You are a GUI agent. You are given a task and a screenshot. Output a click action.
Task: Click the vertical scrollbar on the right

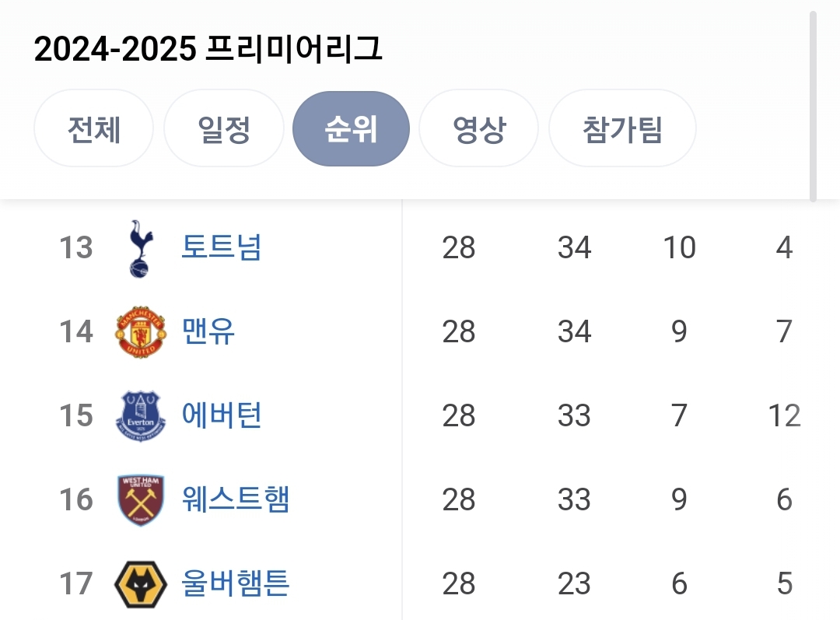(x=814, y=105)
